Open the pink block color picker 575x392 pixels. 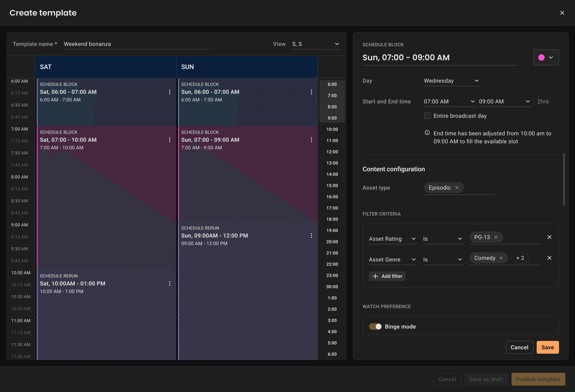(546, 58)
